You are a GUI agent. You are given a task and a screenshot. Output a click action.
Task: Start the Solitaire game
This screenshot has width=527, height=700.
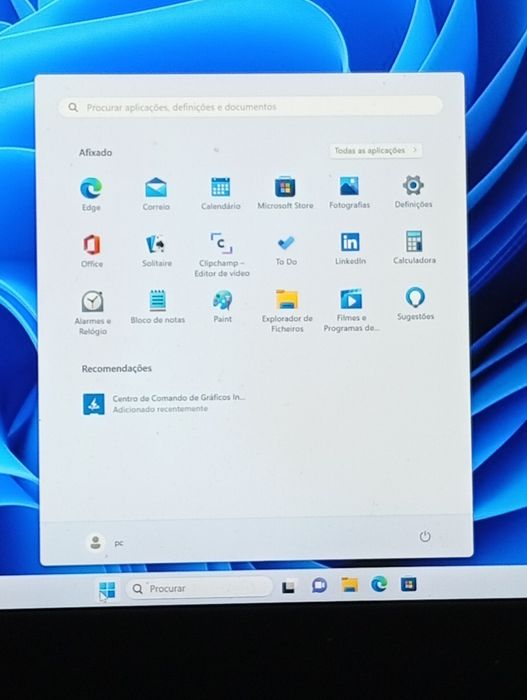pyautogui.click(x=157, y=250)
